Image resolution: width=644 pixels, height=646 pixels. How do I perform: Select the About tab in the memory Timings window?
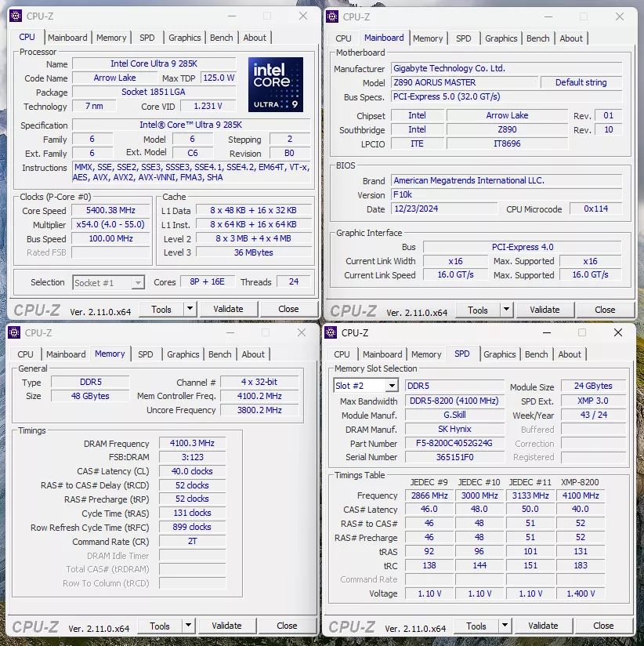tap(253, 354)
